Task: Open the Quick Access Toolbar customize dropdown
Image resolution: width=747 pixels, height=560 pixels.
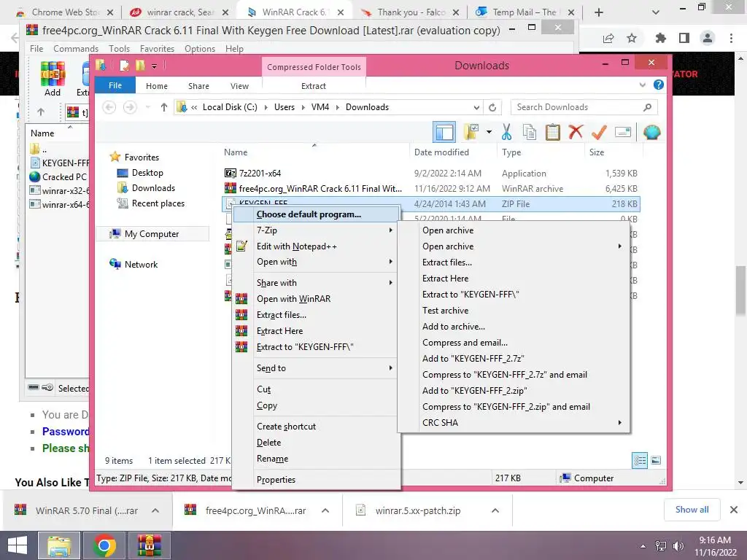Action: click(155, 66)
